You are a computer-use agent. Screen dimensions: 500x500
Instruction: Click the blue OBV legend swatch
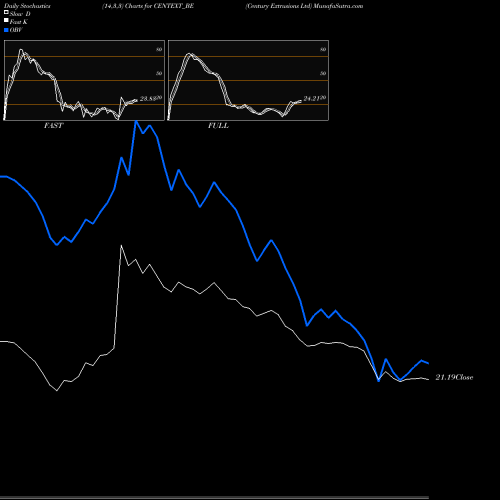(6, 30)
